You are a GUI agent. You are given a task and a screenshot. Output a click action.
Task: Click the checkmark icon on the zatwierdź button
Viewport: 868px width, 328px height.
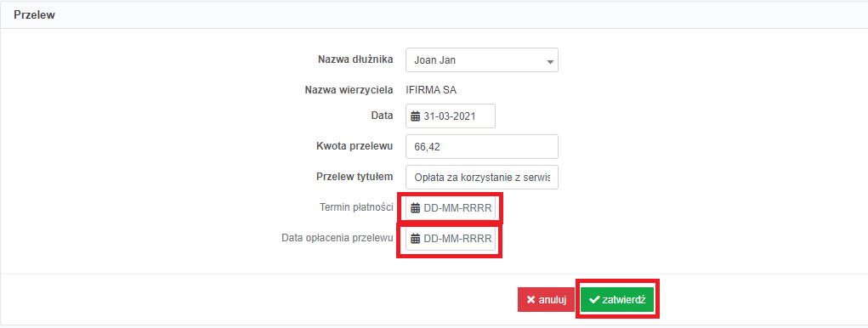(x=594, y=299)
